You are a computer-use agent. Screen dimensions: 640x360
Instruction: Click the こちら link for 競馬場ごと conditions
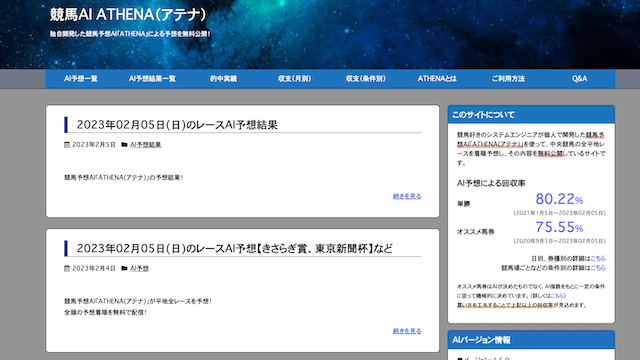click(x=598, y=268)
